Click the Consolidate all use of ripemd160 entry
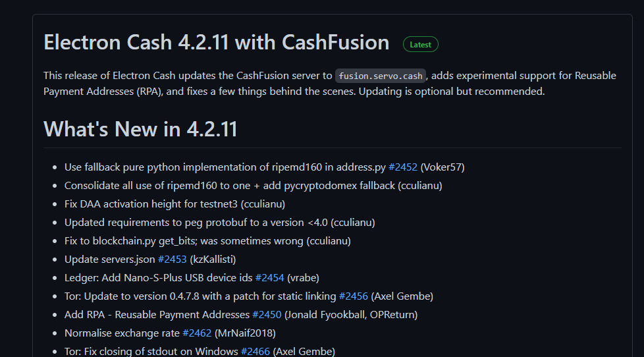This screenshot has width=644, height=357. coord(253,186)
